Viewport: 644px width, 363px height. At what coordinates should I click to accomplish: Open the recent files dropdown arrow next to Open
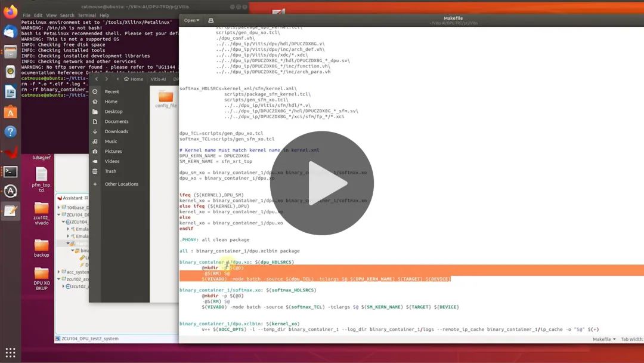(x=198, y=20)
